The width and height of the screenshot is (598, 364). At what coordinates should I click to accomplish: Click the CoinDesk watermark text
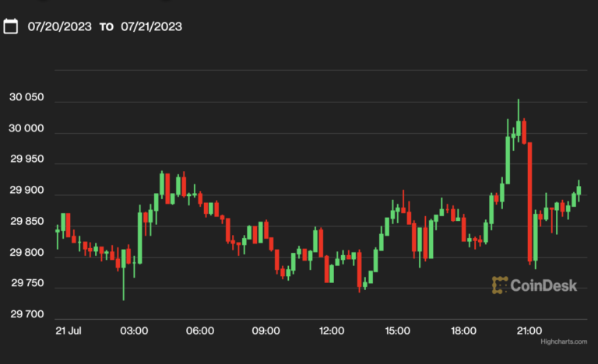tap(544, 285)
